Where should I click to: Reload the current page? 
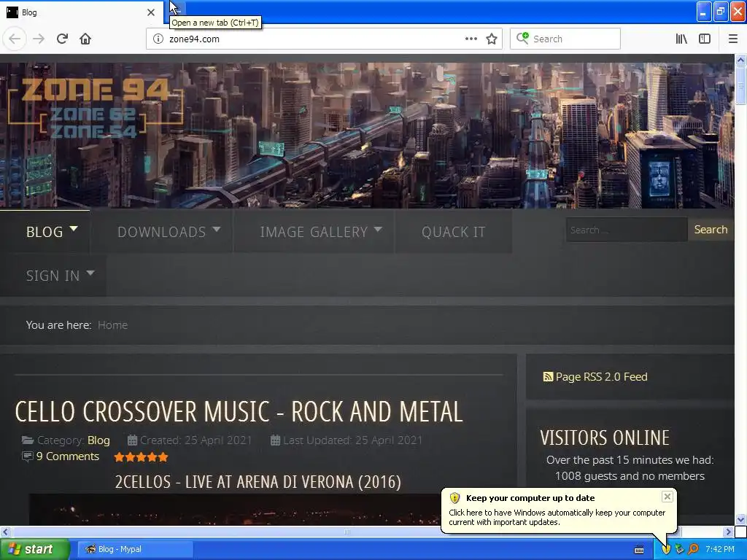click(62, 39)
